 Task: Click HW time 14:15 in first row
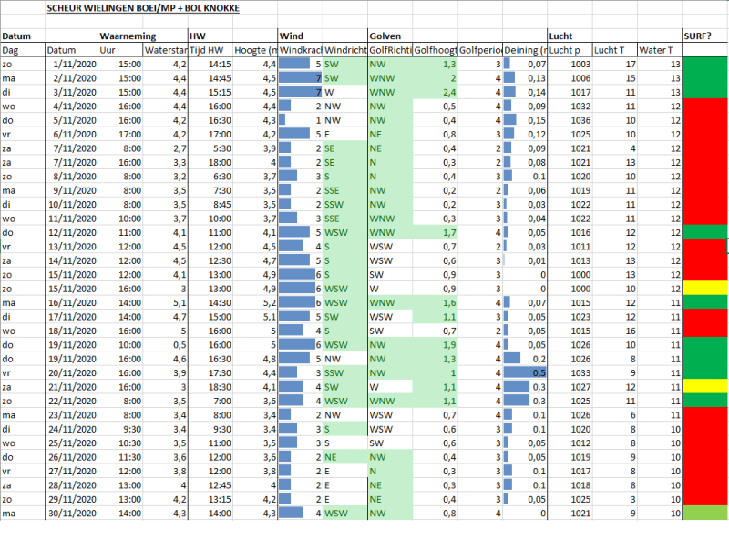tap(210, 64)
